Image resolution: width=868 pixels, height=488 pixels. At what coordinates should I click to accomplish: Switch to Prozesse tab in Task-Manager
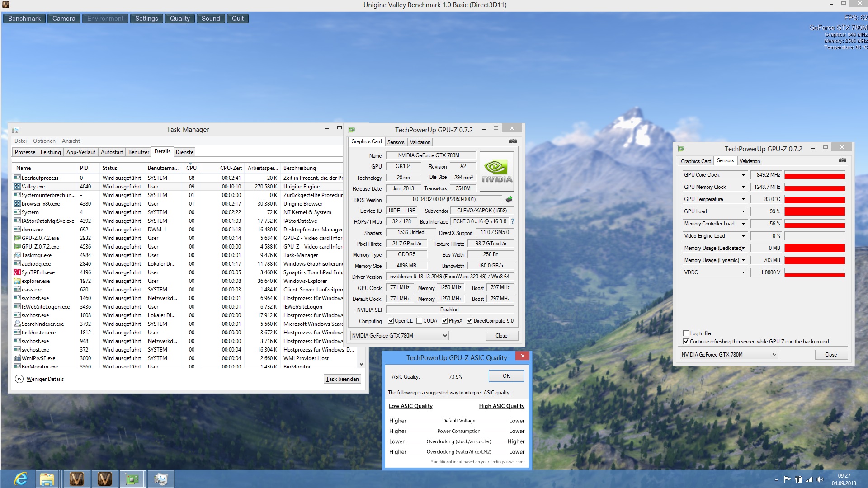[x=25, y=152]
